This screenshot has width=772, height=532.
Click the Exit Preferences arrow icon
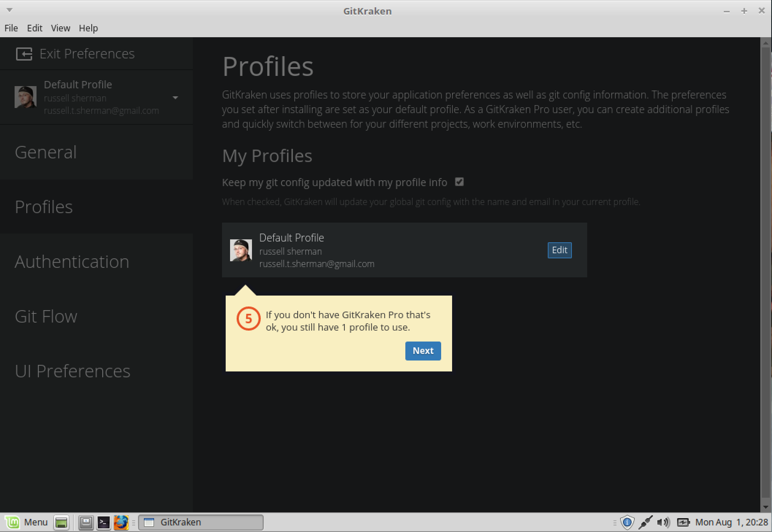click(x=24, y=54)
